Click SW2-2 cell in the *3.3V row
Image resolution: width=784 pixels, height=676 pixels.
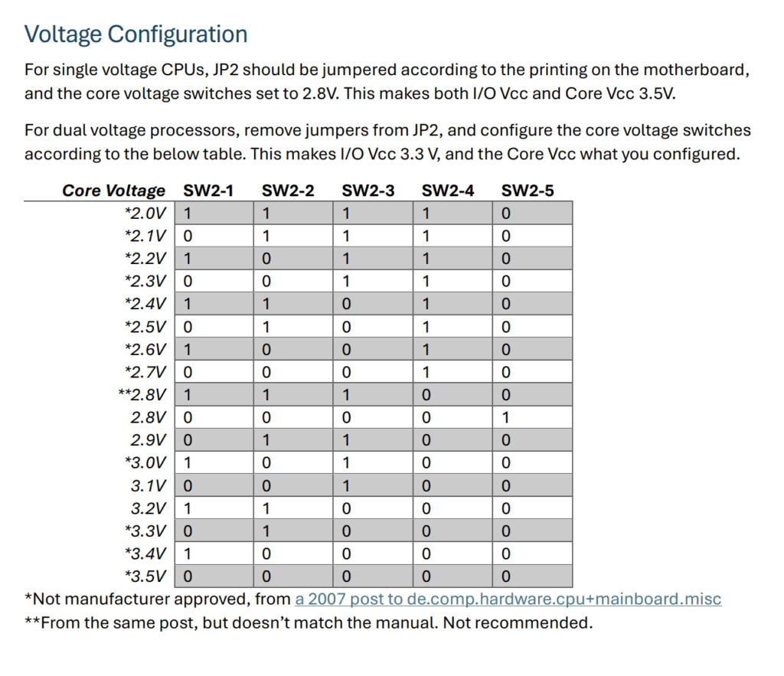point(294,531)
